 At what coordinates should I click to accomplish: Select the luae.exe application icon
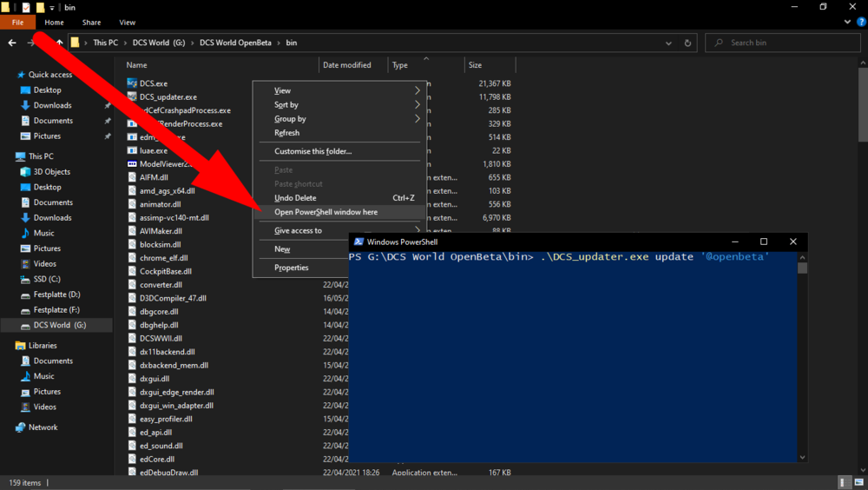132,150
